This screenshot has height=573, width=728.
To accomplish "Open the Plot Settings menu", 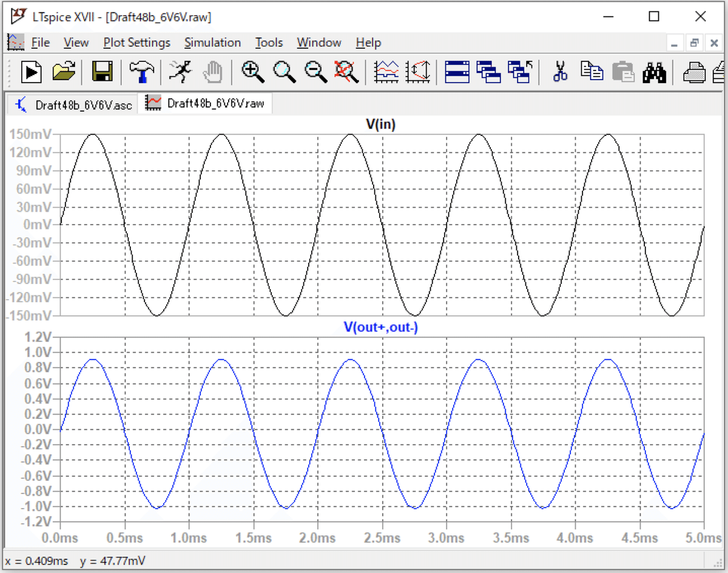I will click(136, 42).
